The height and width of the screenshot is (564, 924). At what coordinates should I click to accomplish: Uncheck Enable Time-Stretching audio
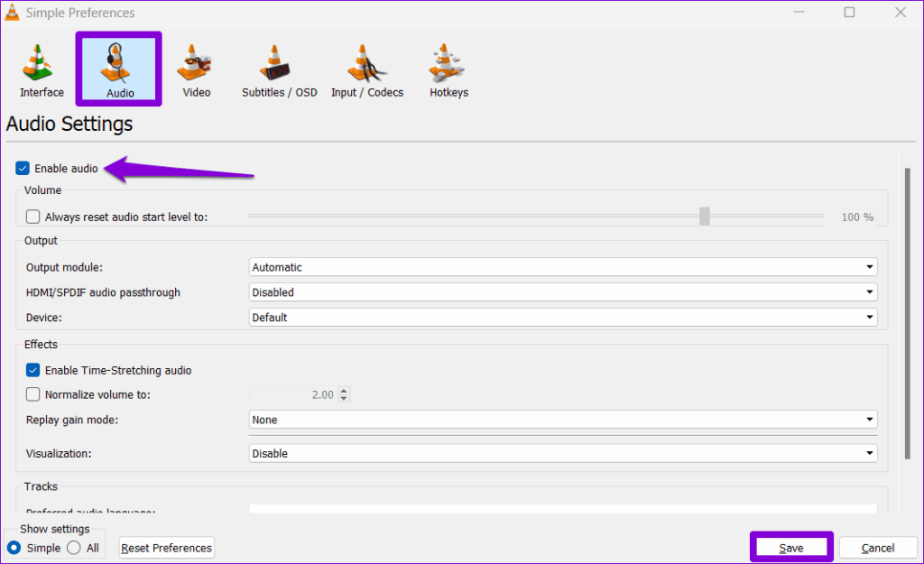click(32, 370)
